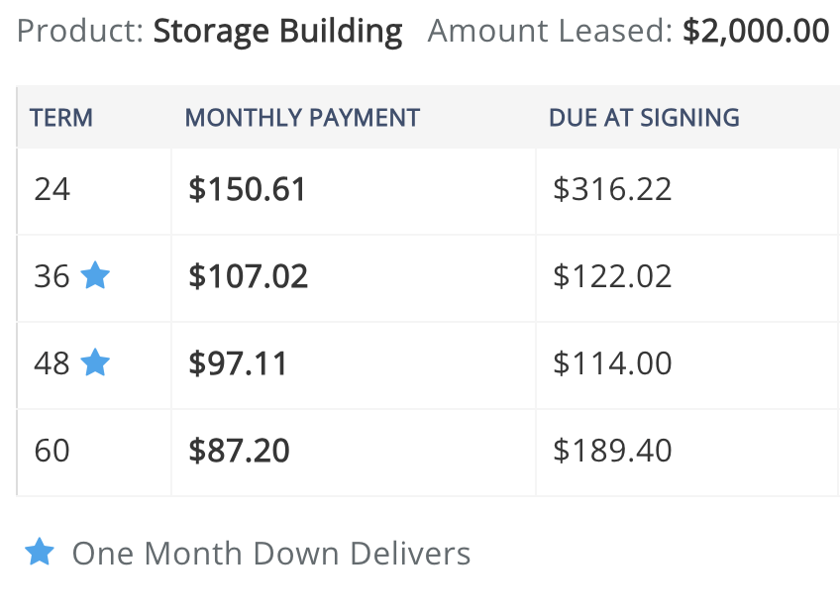The image size is (840, 616).
Task: Select the 24 month term cell
Action: [x=52, y=189]
